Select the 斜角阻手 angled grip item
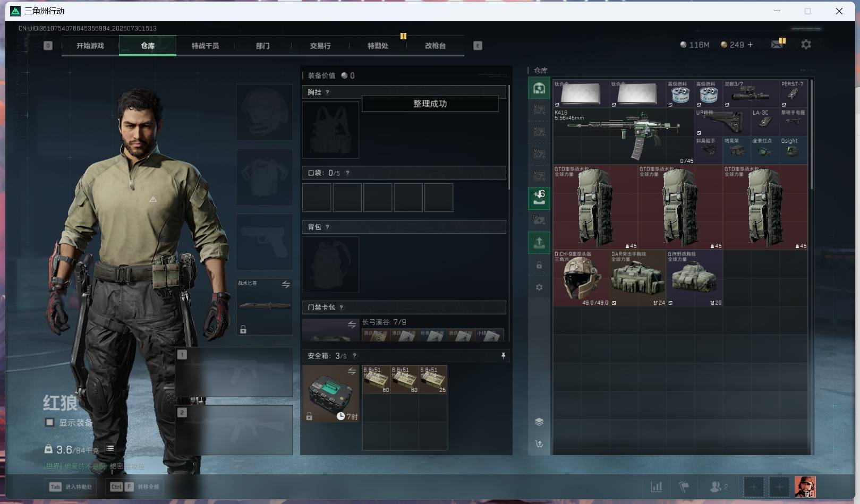 (709, 150)
